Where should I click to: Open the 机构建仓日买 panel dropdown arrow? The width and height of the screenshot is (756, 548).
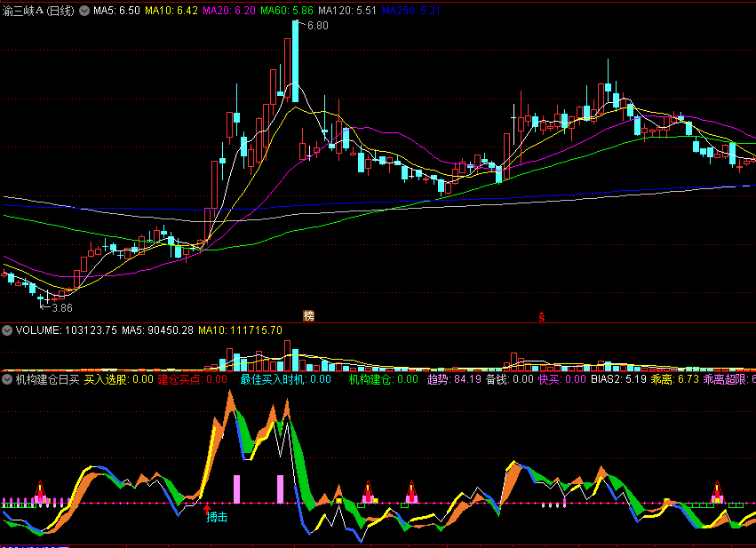pyautogui.click(x=7, y=379)
